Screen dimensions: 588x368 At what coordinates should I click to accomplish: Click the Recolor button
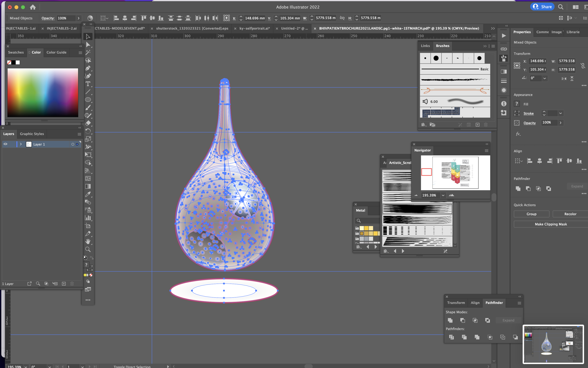570,214
